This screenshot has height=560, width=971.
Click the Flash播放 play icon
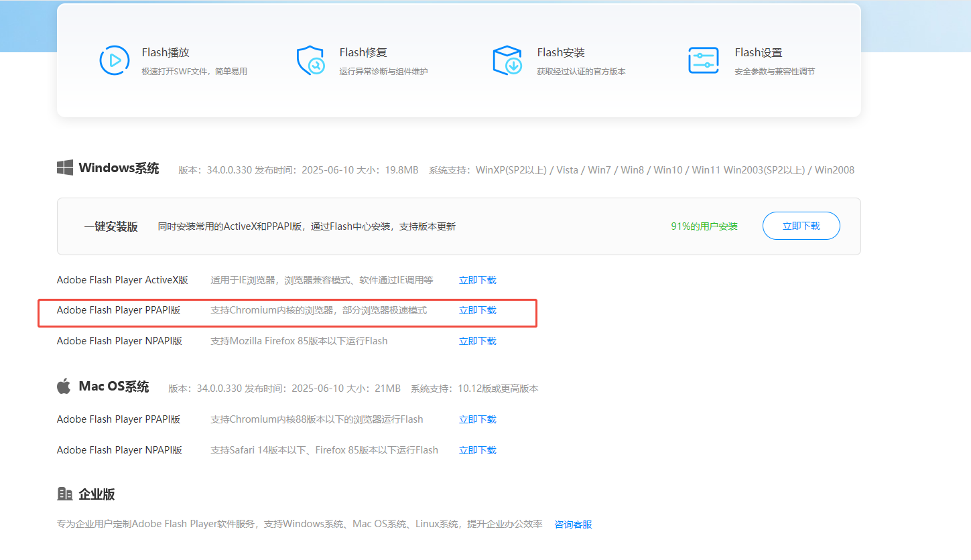[x=114, y=60]
